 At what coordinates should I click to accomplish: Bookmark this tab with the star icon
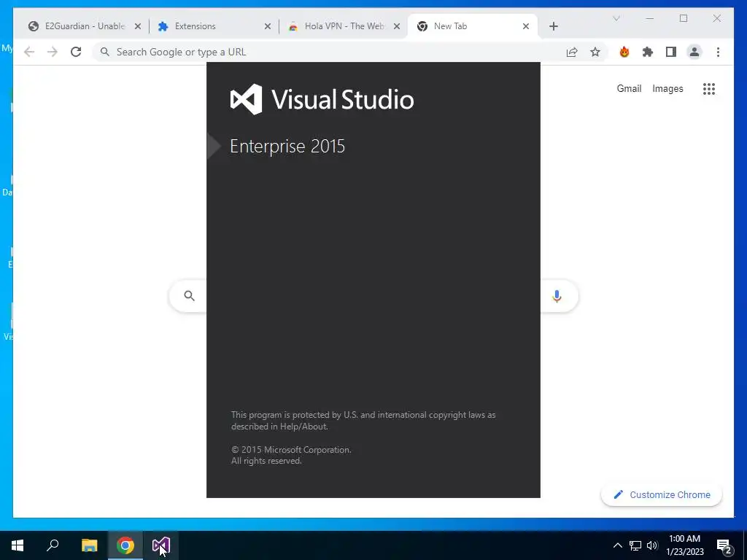coord(595,52)
